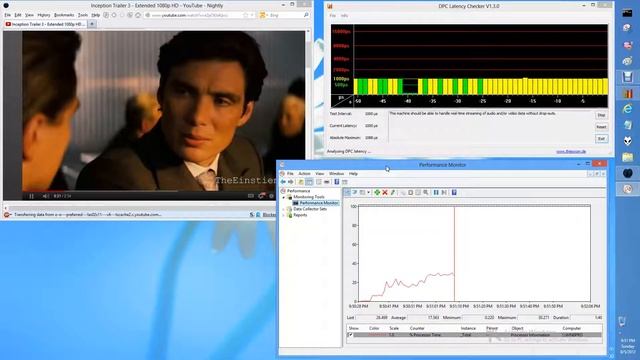Click blue Help icon in MMC toolbar
This screenshot has height=360, width=640.
(337, 182)
